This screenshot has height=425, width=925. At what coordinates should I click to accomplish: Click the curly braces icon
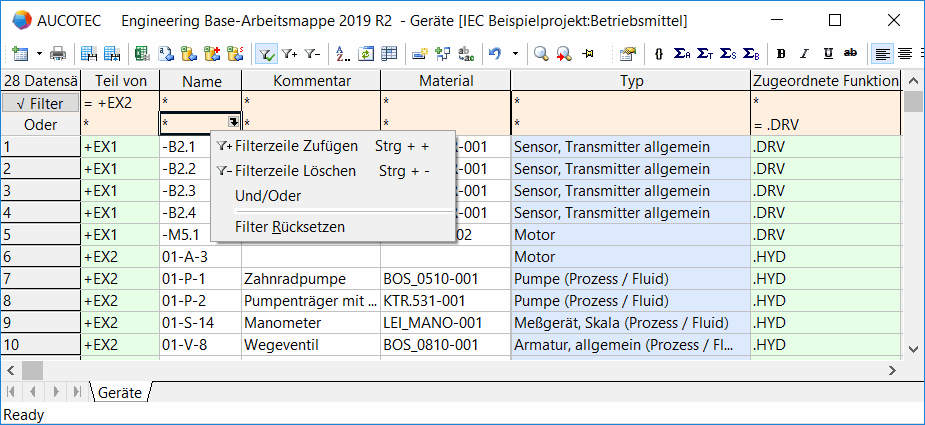659,54
